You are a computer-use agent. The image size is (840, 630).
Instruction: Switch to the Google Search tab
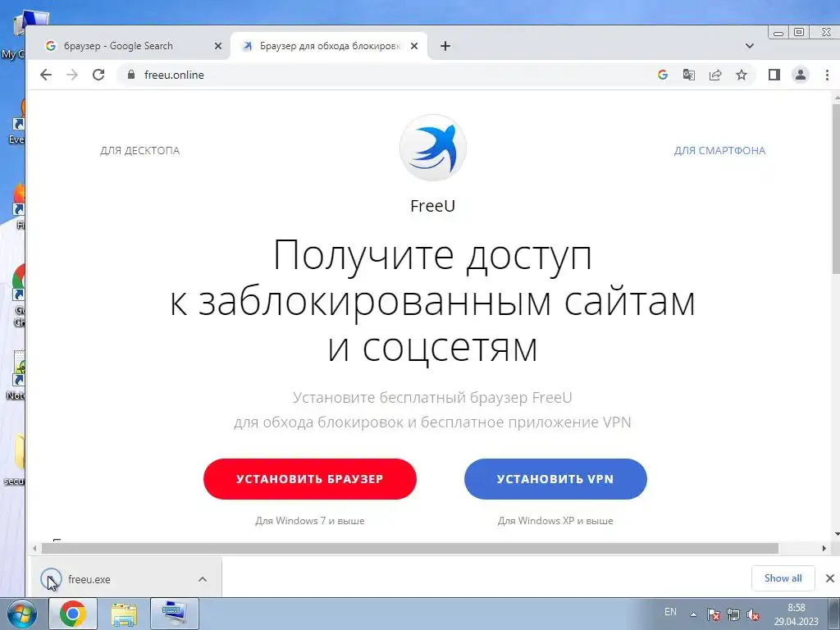click(130, 46)
